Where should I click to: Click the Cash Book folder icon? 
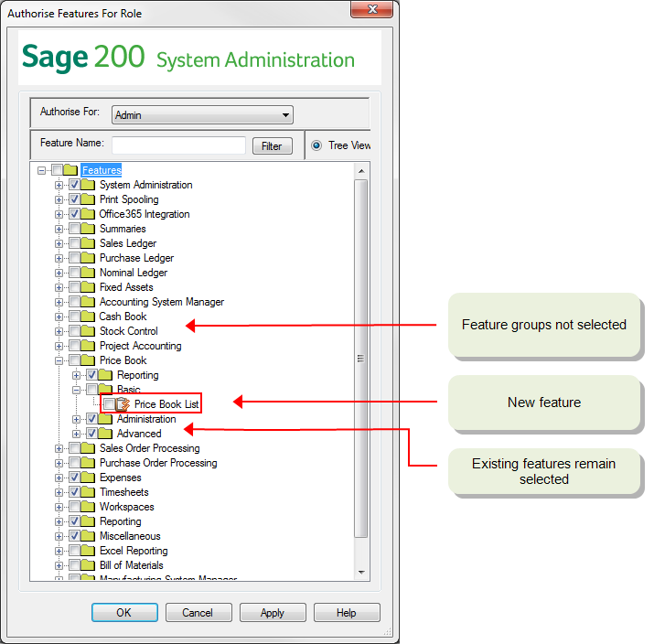tap(88, 317)
